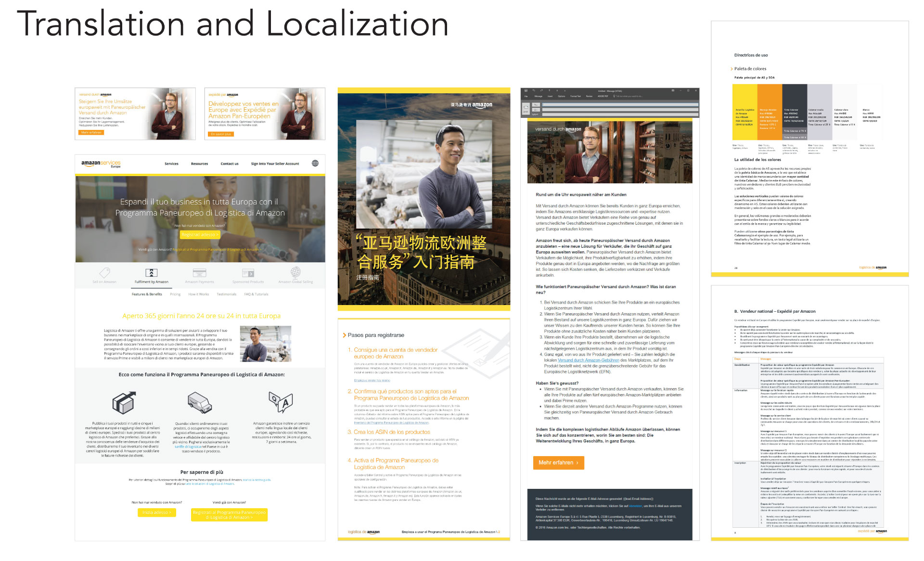Image resolution: width=924 pixels, height=561 pixels.
Task: Click Mehr erfahren button in German email
Action: [x=558, y=462]
